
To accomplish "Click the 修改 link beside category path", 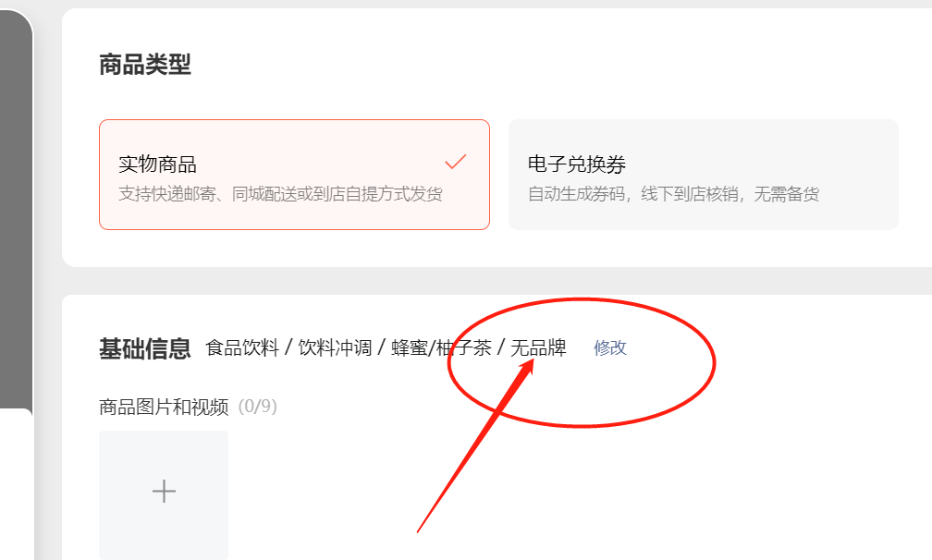I will coord(610,347).
